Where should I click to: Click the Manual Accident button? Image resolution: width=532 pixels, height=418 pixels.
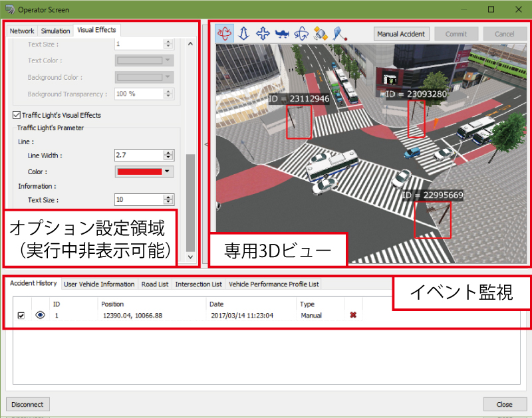tap(401, 34)
